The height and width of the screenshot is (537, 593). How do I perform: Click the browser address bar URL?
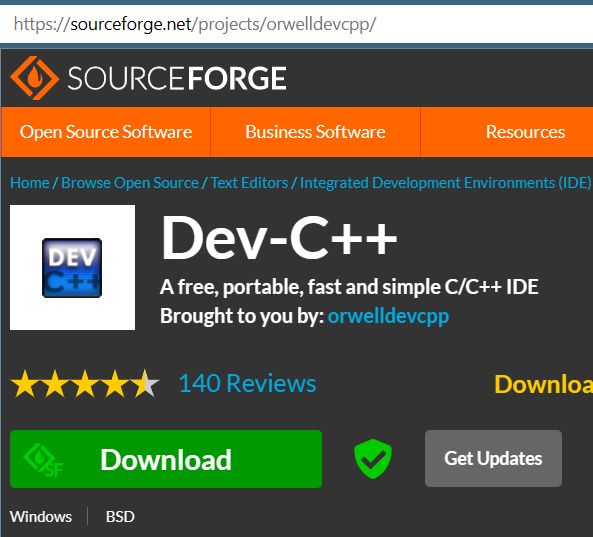point(195,24)
